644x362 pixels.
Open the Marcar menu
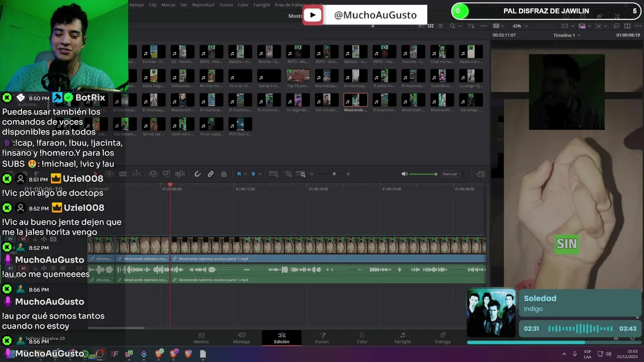(x=169, y=5)
